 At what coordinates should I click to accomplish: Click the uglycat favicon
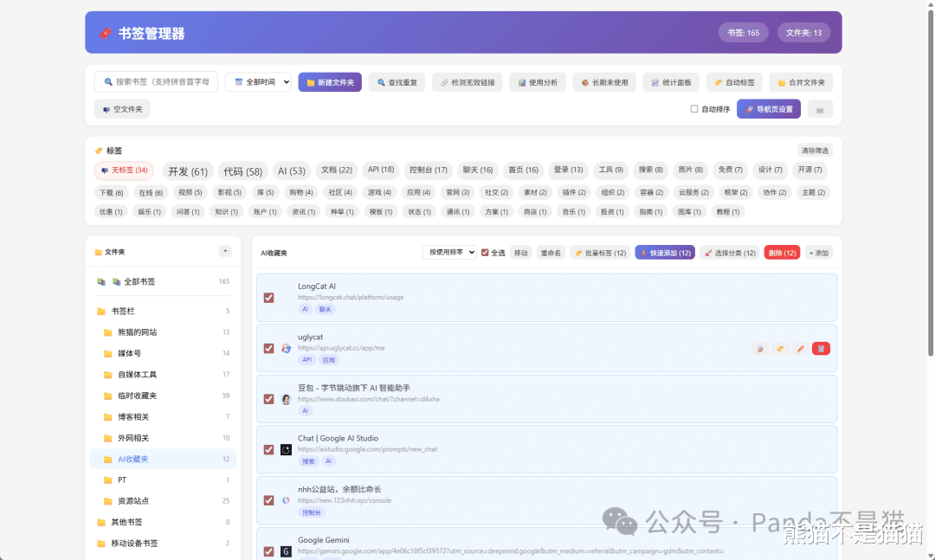(287, 348)
